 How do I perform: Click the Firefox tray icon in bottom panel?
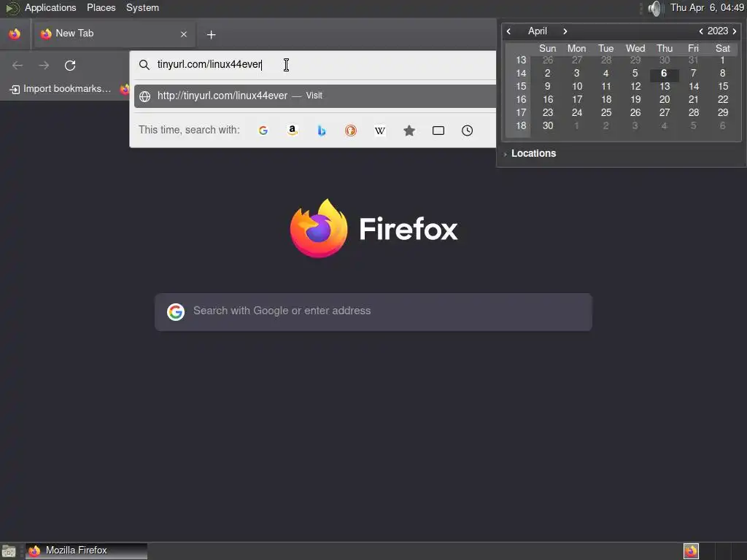coord(691,551)
